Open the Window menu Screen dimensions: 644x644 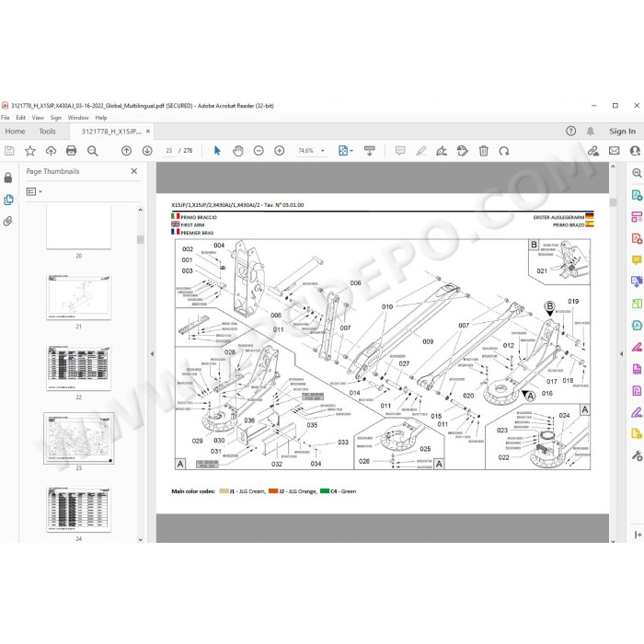78,118
